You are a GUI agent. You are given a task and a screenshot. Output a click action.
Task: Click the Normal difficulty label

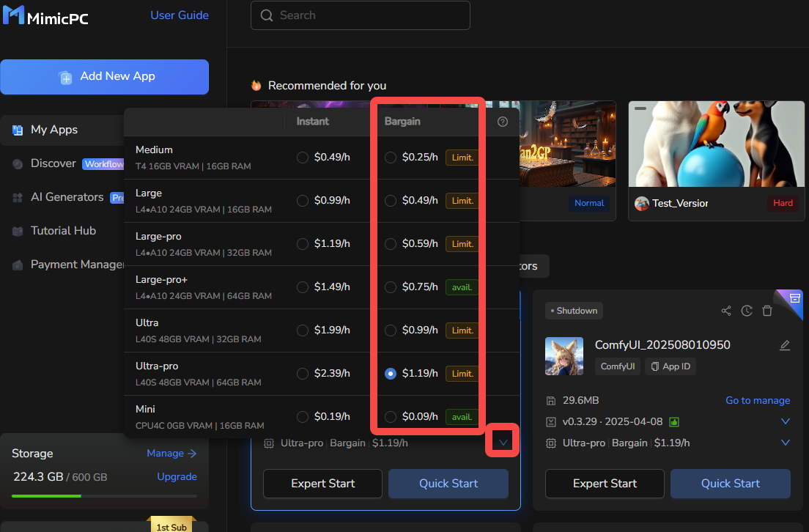[589, 203]
